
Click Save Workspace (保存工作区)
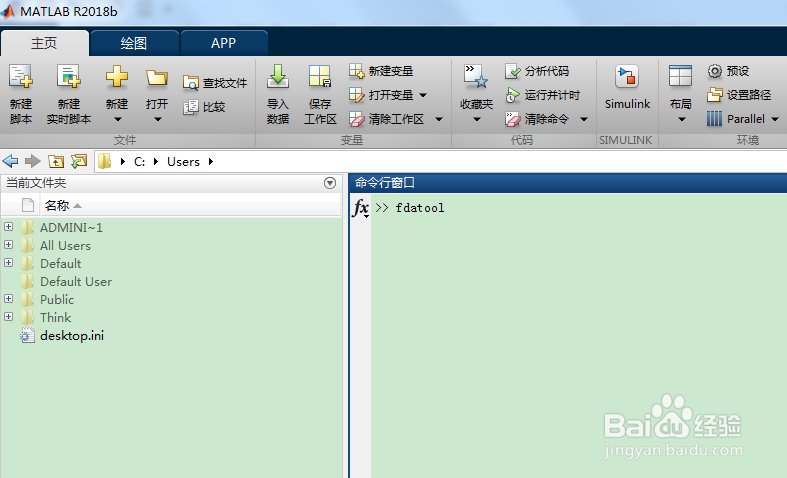click(x=320, y=93)
